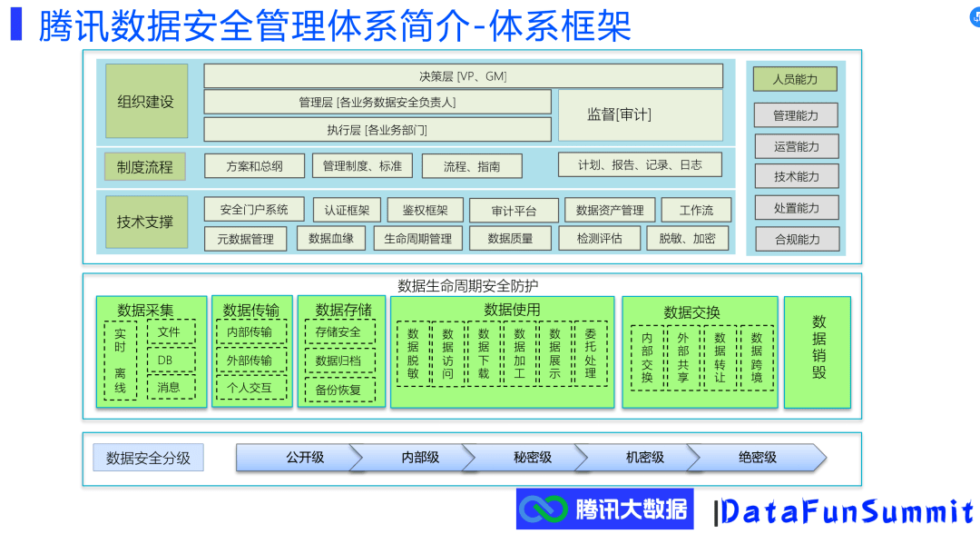
Task: Click the 数据销毁 green block
Action: point(818,351)
